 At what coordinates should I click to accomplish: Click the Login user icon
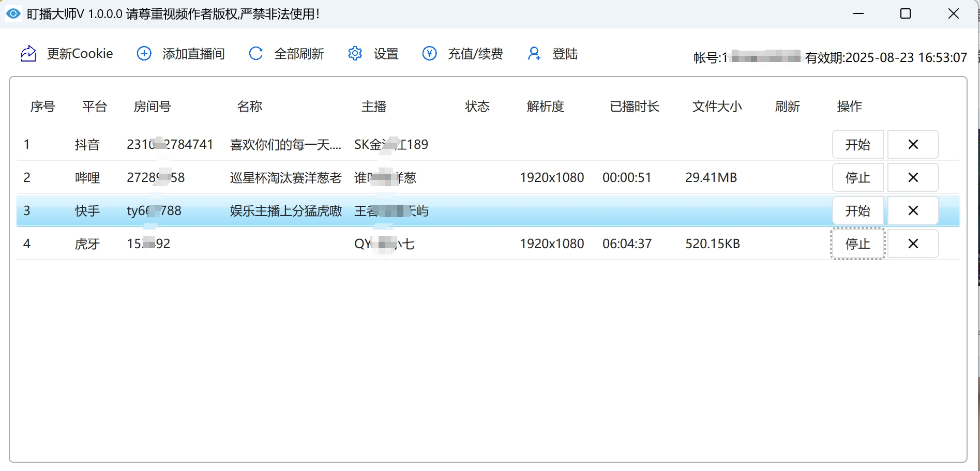534,54
